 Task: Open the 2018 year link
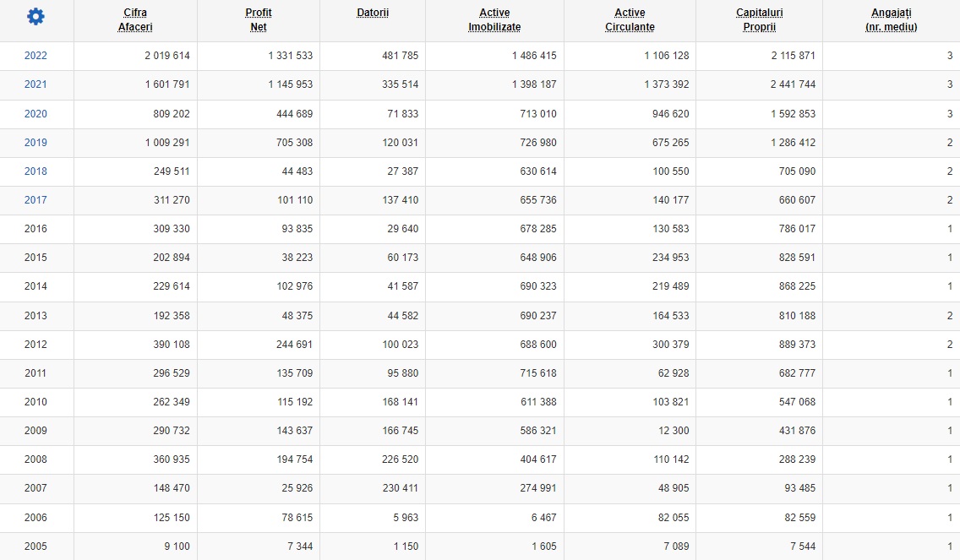point(35,171)
